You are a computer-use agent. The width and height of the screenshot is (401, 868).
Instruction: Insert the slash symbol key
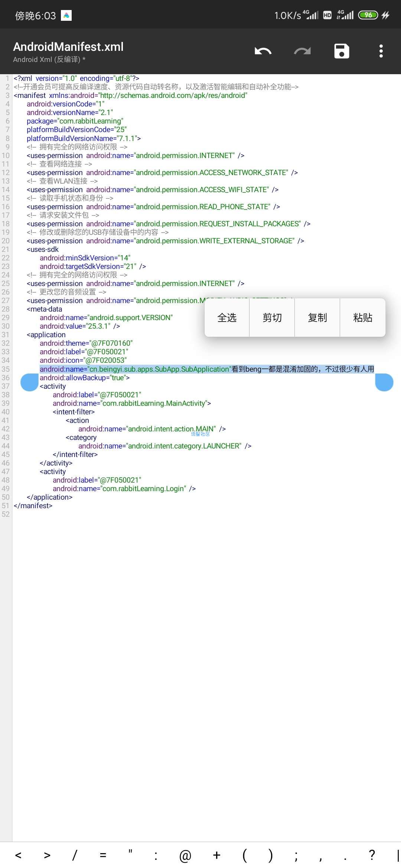point(75,855)
